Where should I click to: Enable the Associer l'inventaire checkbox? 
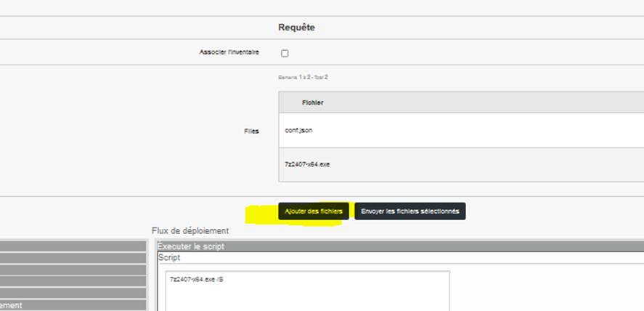[x=285, y=53]
